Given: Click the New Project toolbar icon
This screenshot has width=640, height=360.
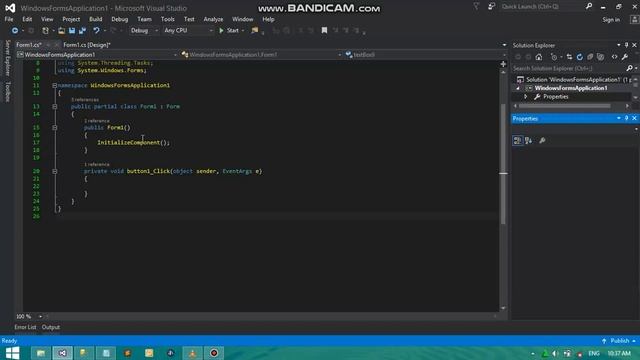Looking at the screenshot, I should [45, 31].
